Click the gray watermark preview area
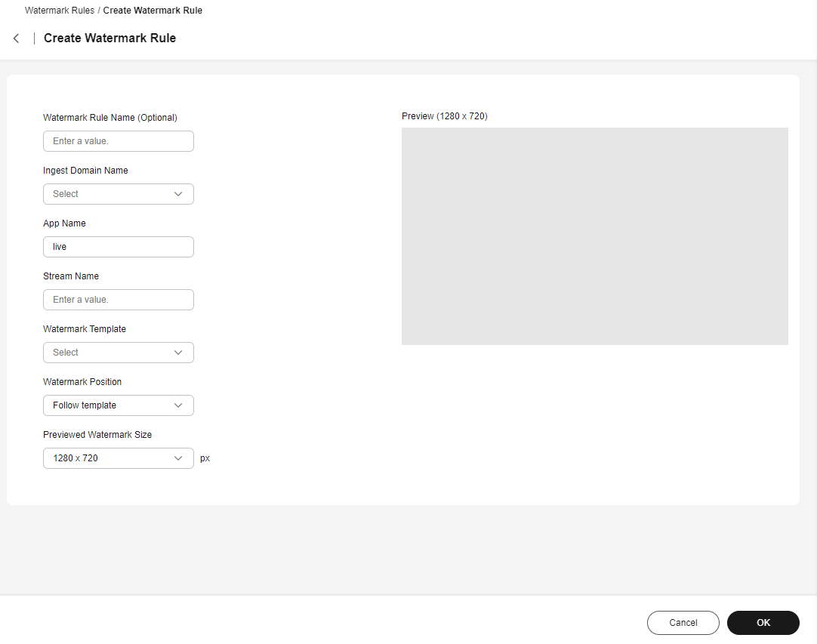Image resolution: width=817 pixels, height=644 pixels. click(594, 236)
